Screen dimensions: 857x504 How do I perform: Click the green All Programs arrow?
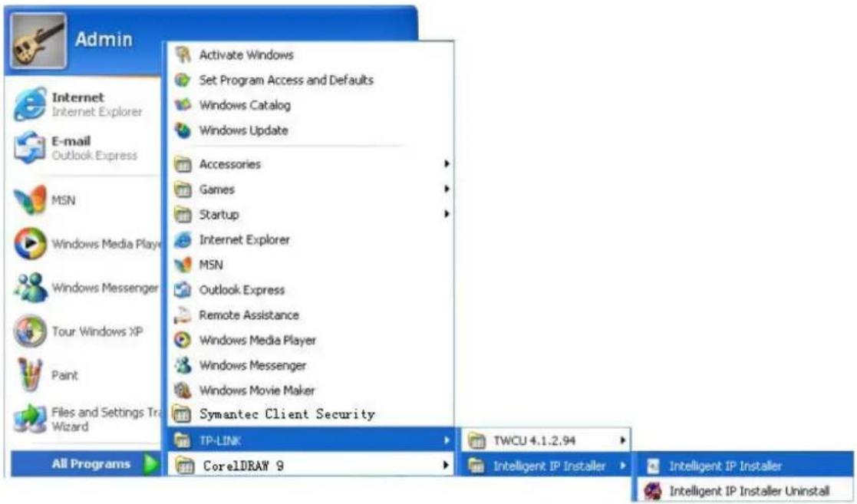pyautogui.click(x=150, y=464)
